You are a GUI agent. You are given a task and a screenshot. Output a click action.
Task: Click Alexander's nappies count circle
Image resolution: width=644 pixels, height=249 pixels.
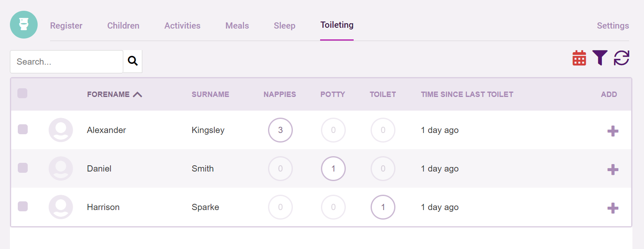coord(280,130)
